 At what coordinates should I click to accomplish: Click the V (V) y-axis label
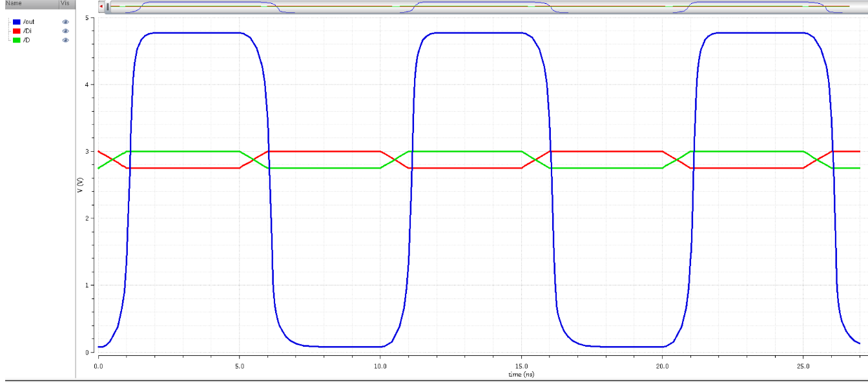coord(79,185)
